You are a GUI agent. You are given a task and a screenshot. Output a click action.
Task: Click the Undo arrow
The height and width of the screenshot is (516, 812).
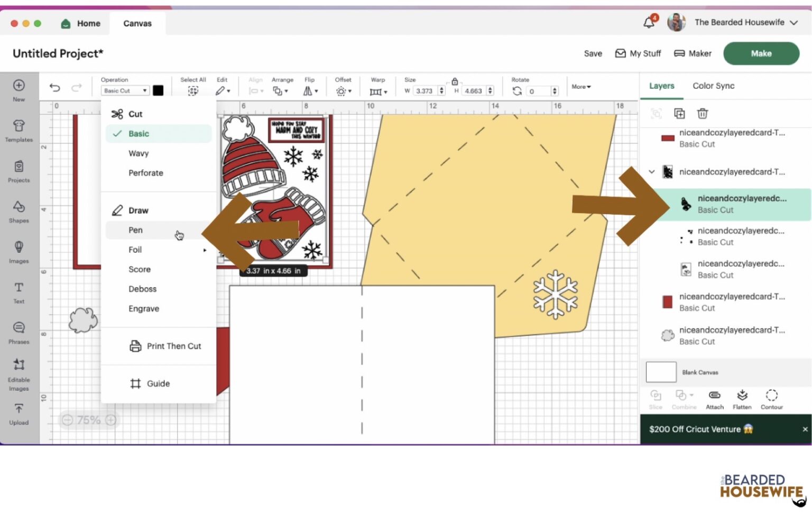point(55,88)
